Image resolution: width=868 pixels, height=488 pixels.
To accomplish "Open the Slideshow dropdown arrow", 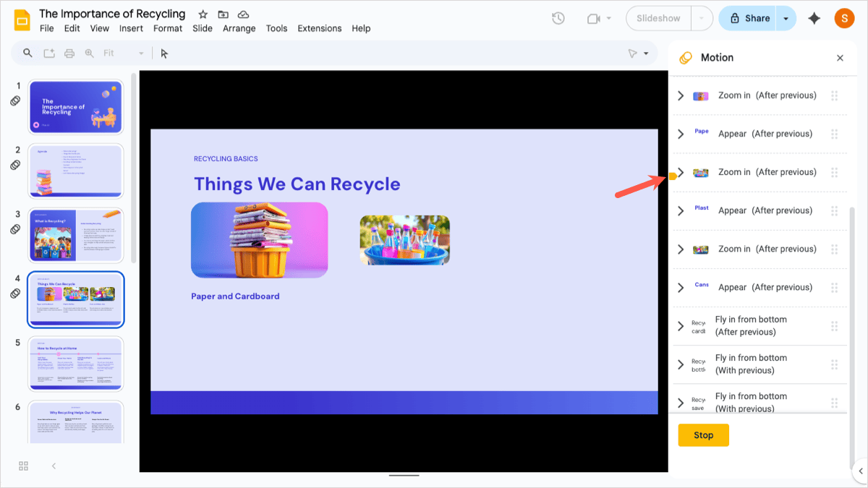I will click(702, 19).
